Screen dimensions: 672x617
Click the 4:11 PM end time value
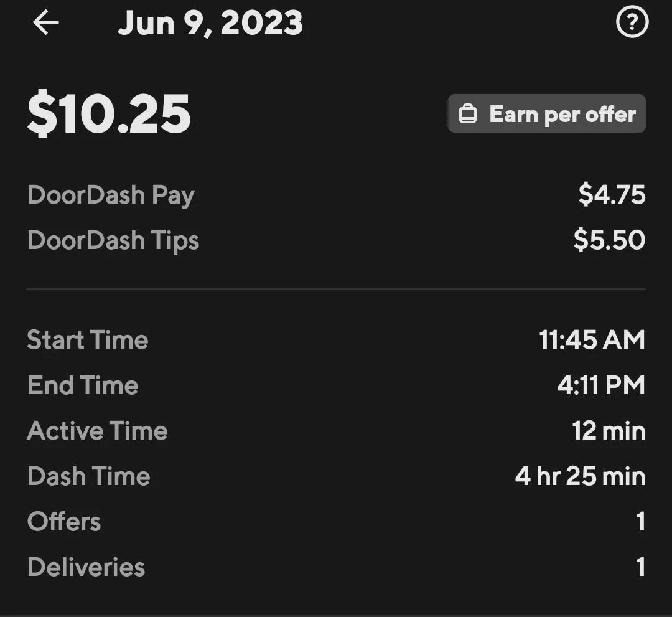(600, 385)
